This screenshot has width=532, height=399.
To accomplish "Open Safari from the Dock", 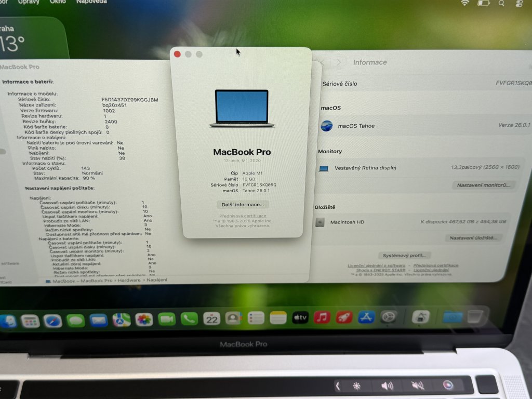I will click(53, 321).
